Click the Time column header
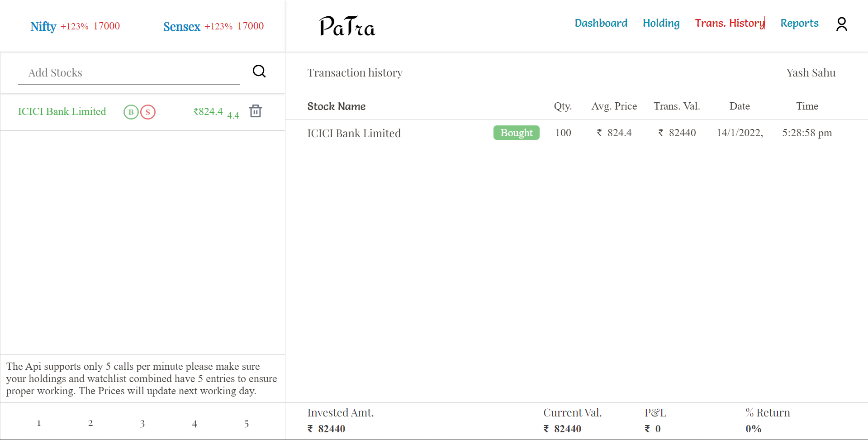 (807, 106)
